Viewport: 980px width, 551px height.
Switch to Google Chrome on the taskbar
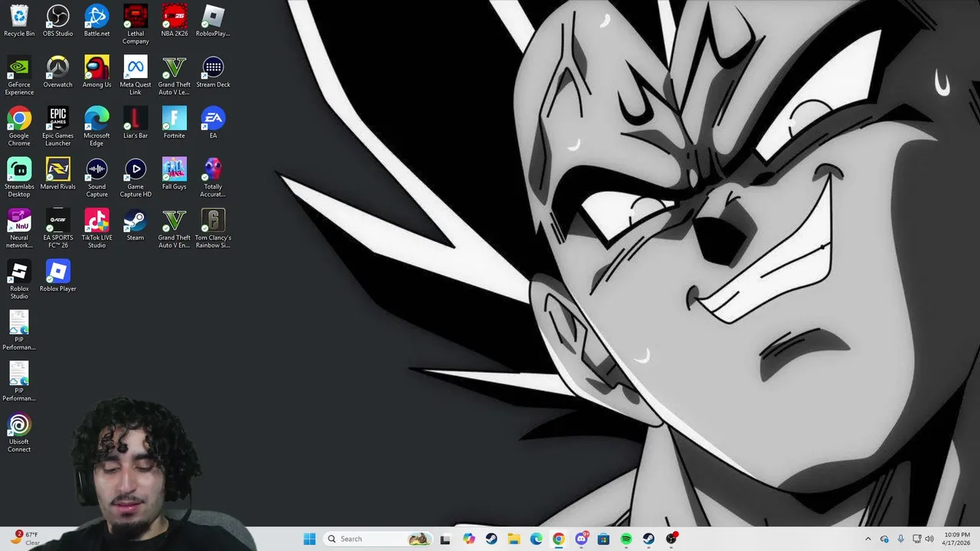[x=558, y=539]
